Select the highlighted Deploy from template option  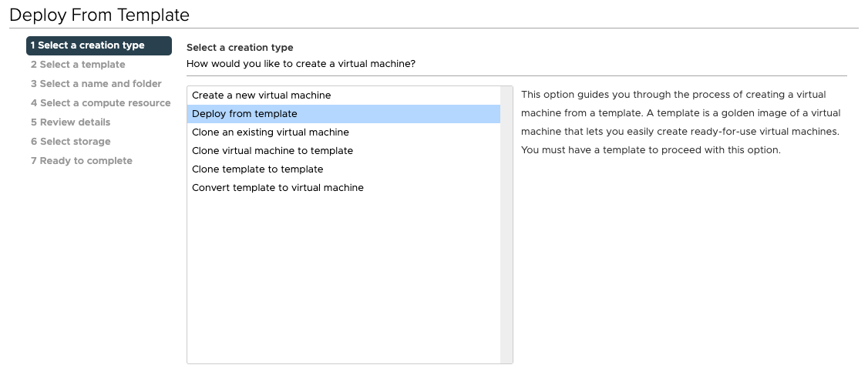244,114
